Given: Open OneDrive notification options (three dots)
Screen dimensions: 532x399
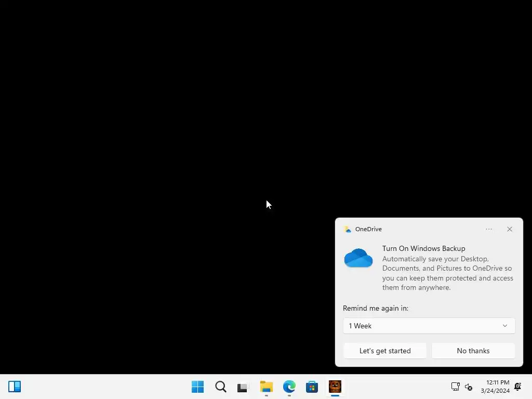Looking at the screenshot, I should (x=488, y=229).
